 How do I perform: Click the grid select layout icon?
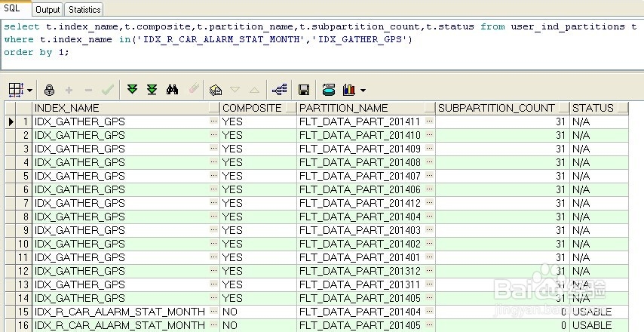[16, 90]
